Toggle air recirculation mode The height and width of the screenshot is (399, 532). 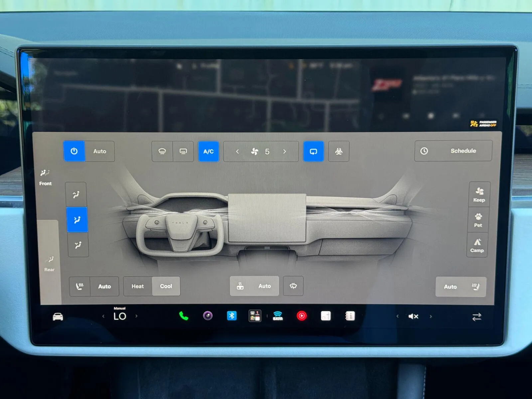pyautogui.click(x=314, y=152)
